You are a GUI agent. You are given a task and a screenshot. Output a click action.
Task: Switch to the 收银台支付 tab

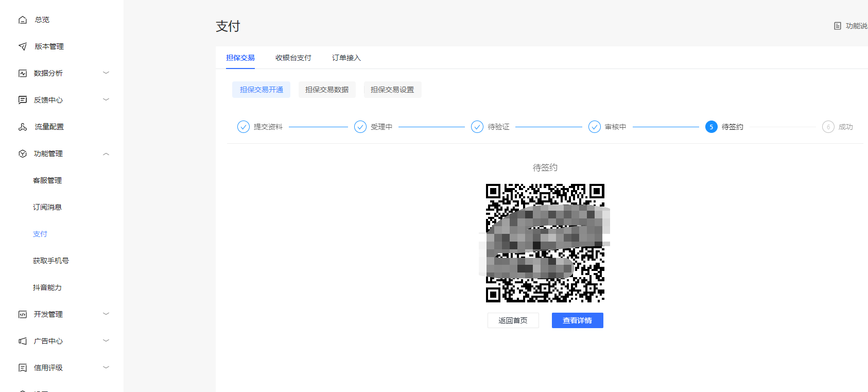click(x=293, y=58)
